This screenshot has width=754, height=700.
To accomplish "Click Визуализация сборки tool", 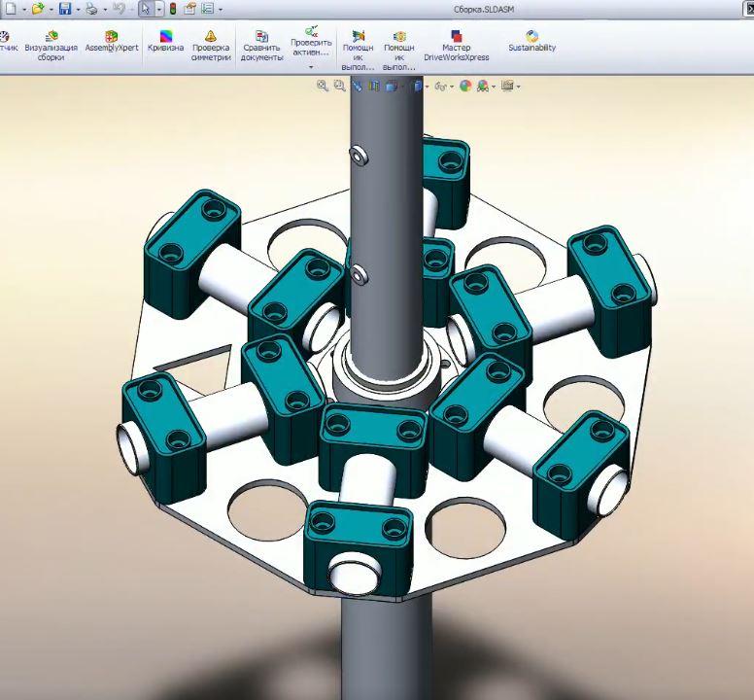I will coord(51,45).
